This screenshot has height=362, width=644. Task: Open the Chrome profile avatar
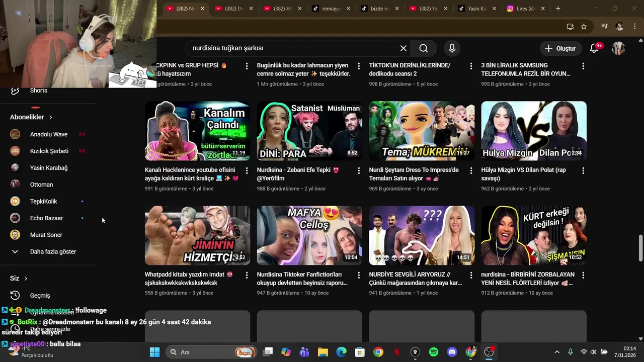pos(619,27)
